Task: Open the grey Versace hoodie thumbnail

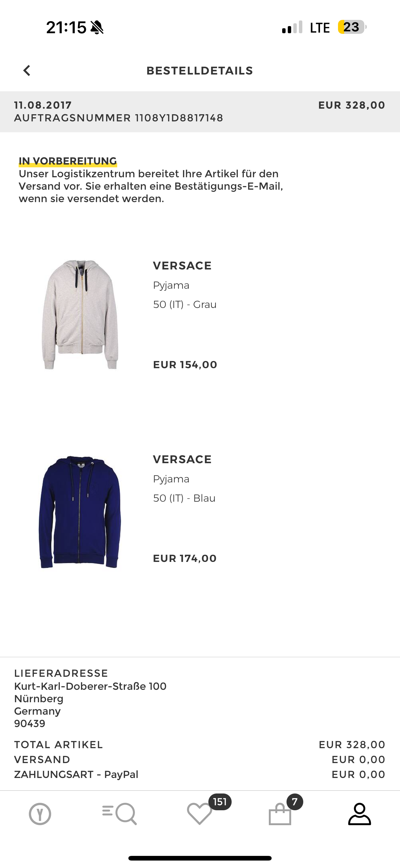Action: 80,315
